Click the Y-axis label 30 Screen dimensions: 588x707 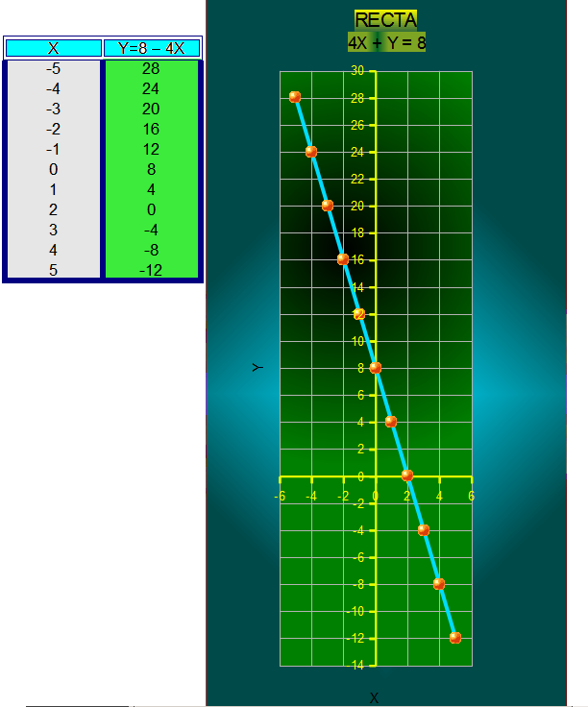coord(357,71)
